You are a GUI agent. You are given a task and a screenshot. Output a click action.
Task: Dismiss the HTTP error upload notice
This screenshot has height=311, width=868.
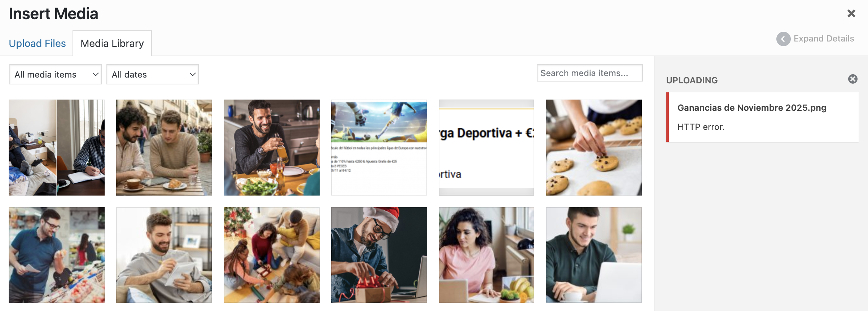[x=852, y=79]
